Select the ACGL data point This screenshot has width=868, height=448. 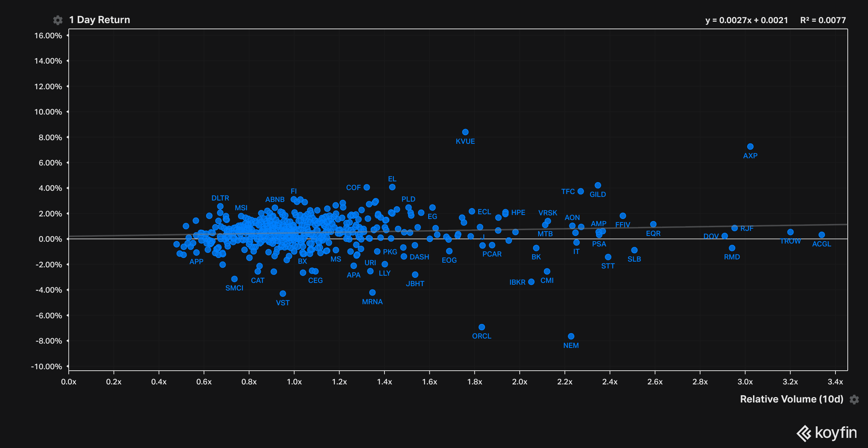[x=822, y=235]
